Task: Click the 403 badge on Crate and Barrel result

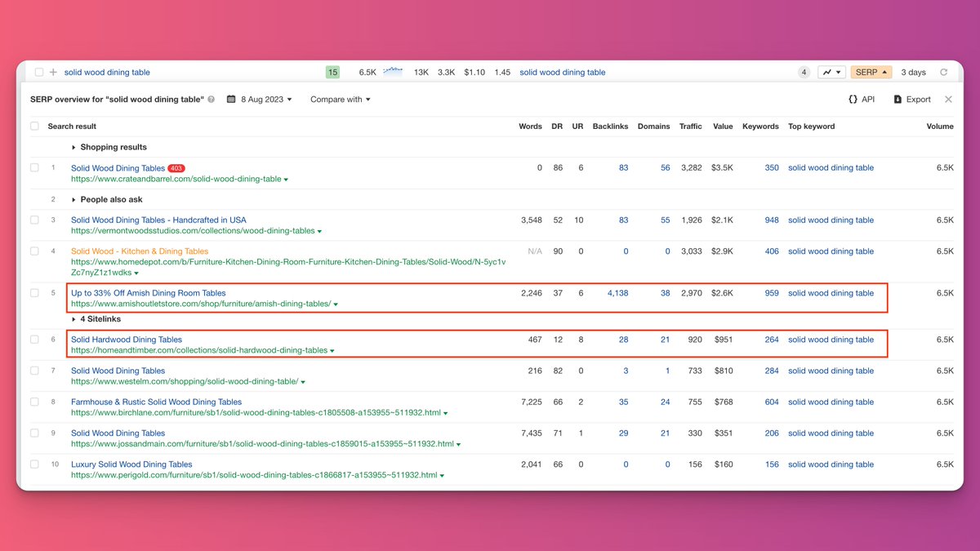Action: (176, 168)
